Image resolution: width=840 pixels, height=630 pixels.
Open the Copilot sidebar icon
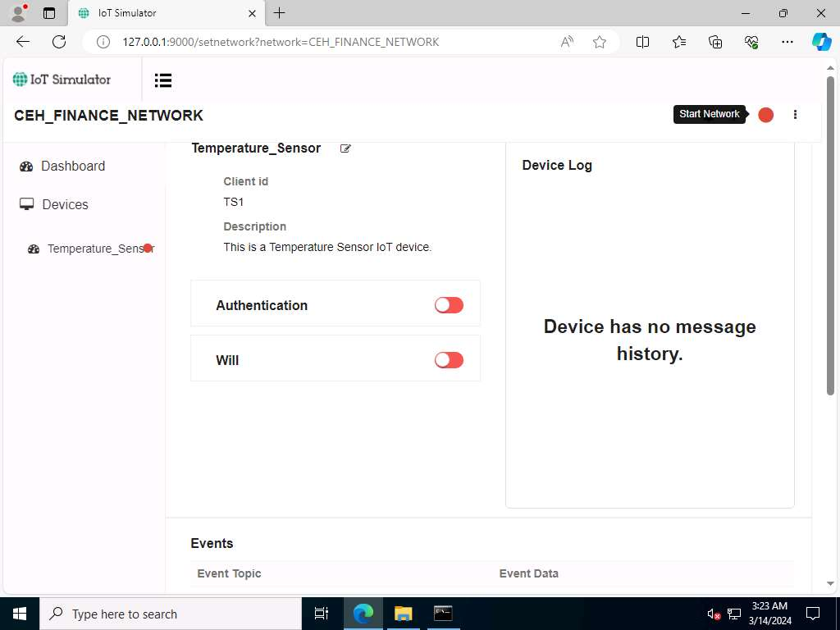tap(821, 42)
